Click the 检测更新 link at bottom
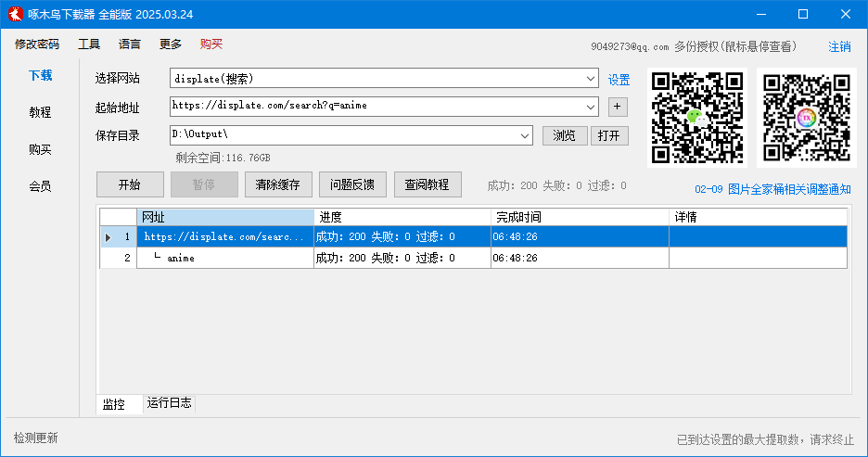Screen dimensions: 868x457 (x=36, y=438)
